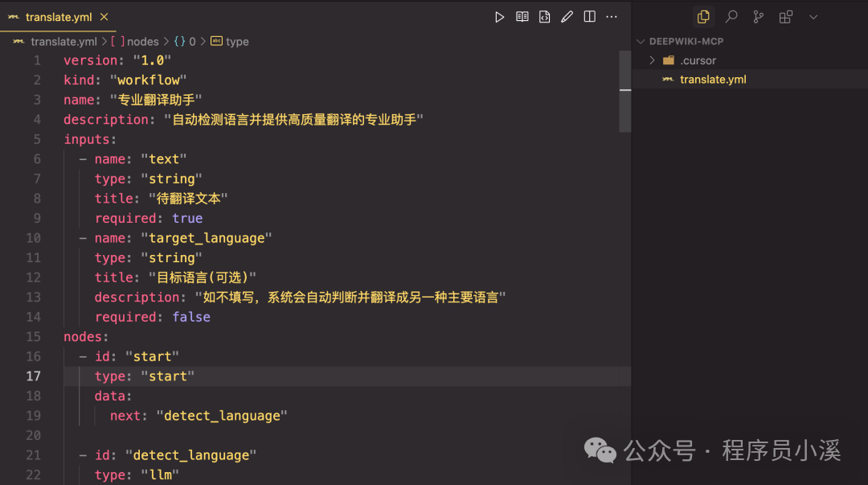The height and width of the screenshot is (485, 868).
Task: Open preview for translate.yml
Action: pos(522,16)
